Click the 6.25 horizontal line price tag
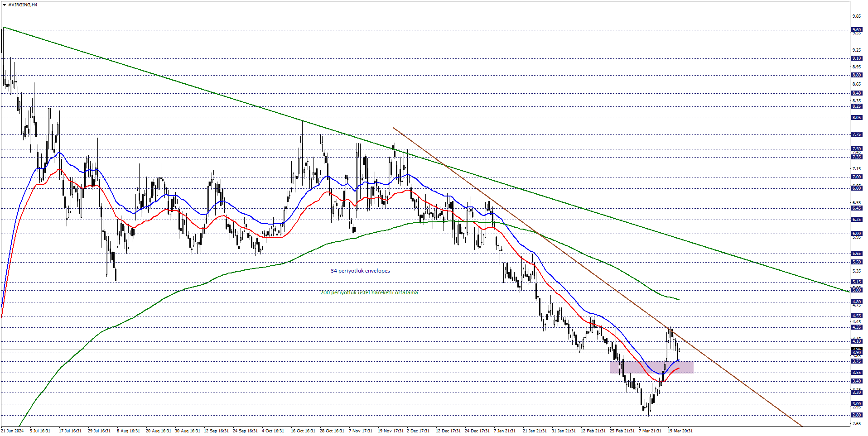Image resolution: width=868 pixels, height=436 pixels. pyautogui.click(x=857, y=220)
